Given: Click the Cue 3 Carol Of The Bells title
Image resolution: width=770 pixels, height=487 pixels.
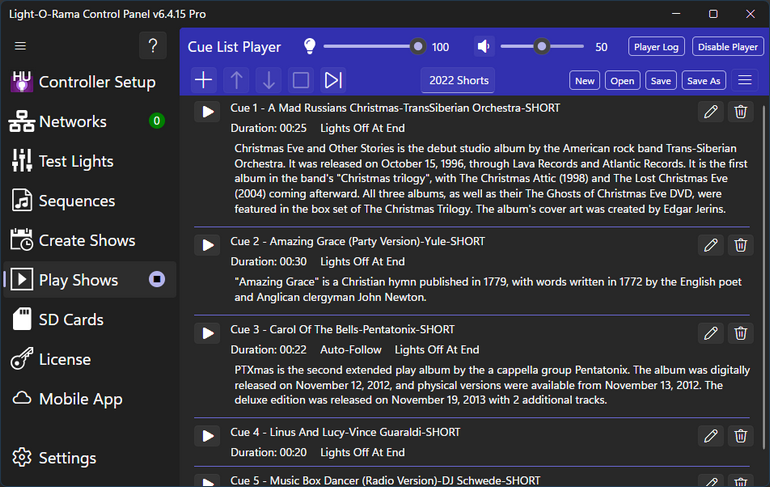Looking at the screenshot, I should pyautogui.click(x=342, y=329).
